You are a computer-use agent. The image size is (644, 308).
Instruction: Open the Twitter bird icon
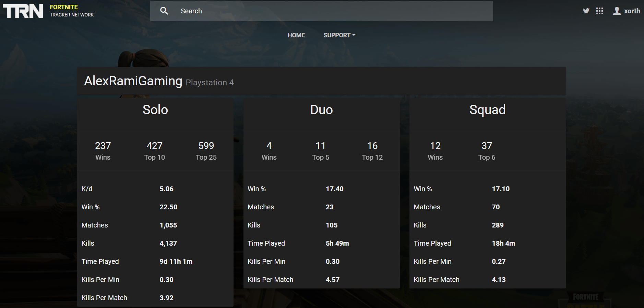[x=586, y=11]
